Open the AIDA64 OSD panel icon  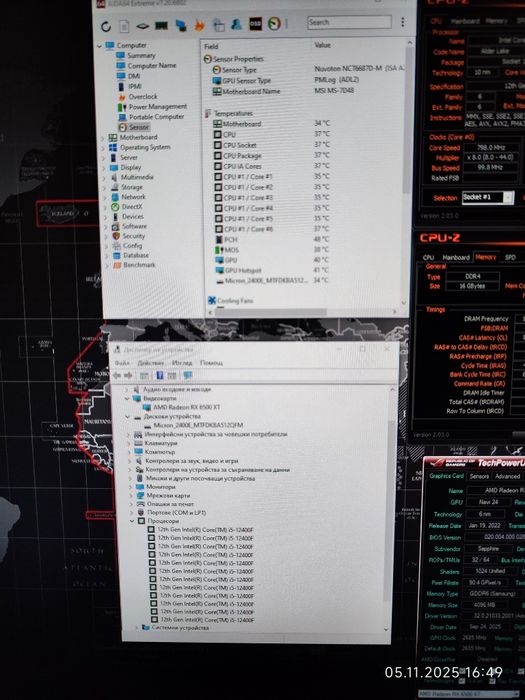pyautogui.click(x=255, y=24)
